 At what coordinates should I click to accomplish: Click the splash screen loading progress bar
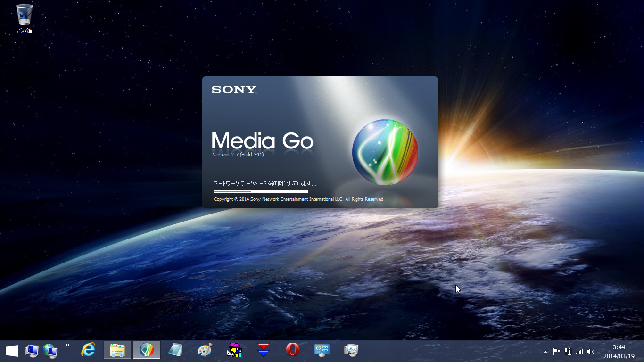coord(261,192)
